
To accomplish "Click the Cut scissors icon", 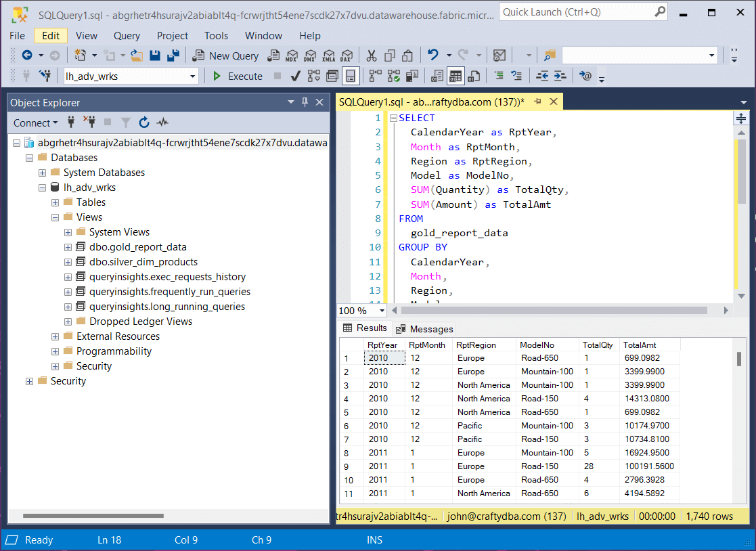I will tap(372, 56).
